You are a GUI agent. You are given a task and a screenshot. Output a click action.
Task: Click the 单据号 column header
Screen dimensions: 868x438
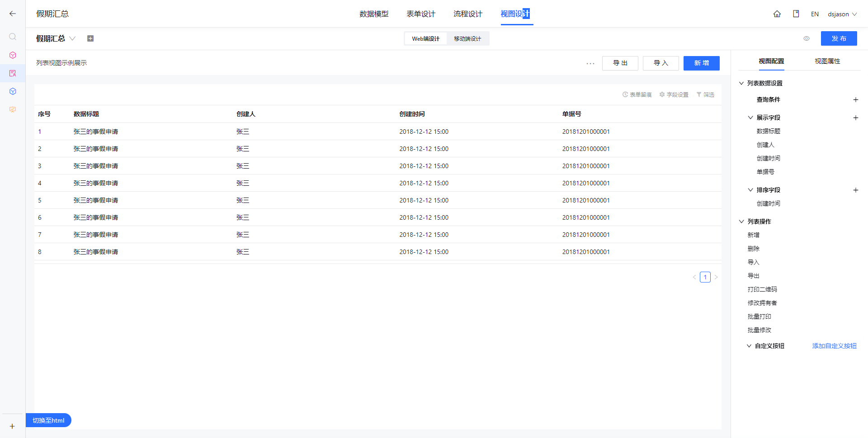coord(572,114)
